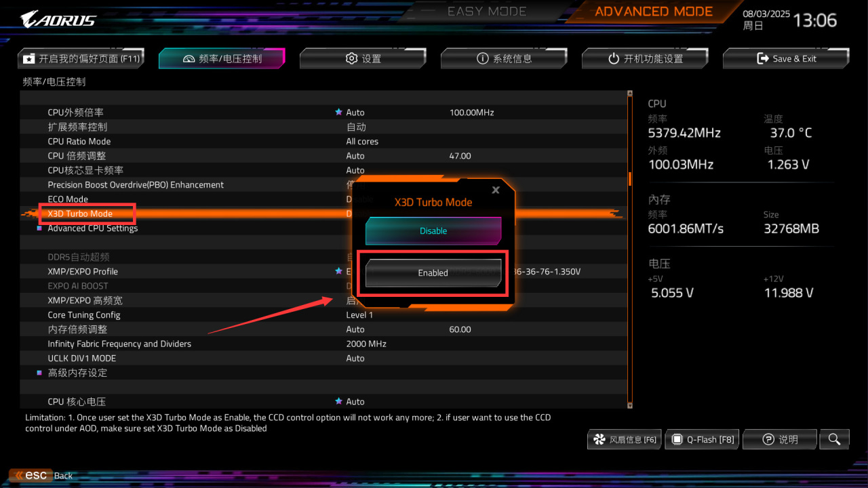The image size is (868, 488).
Task: Click the magnifier search icon
Action: click(834, 439)
